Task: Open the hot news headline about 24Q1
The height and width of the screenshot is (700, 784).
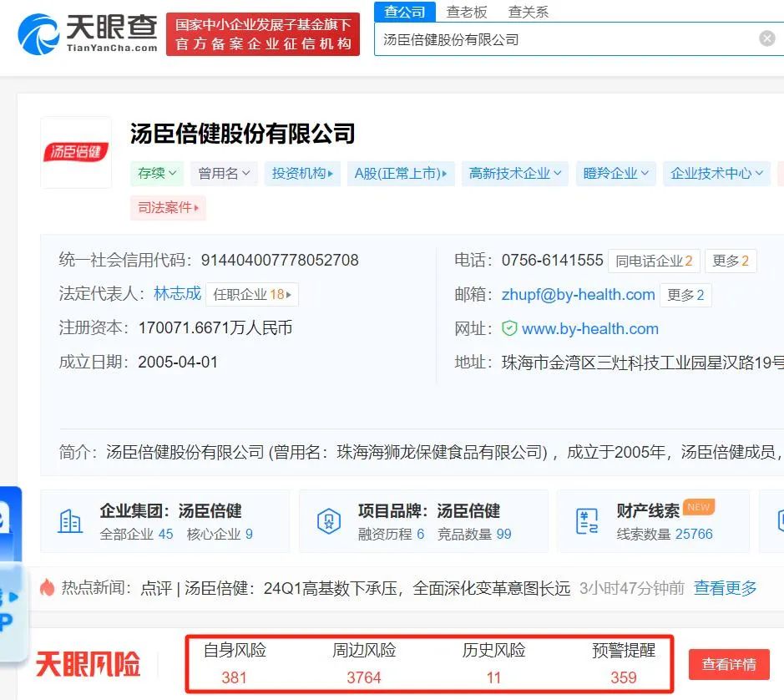Action: point(356,588)
